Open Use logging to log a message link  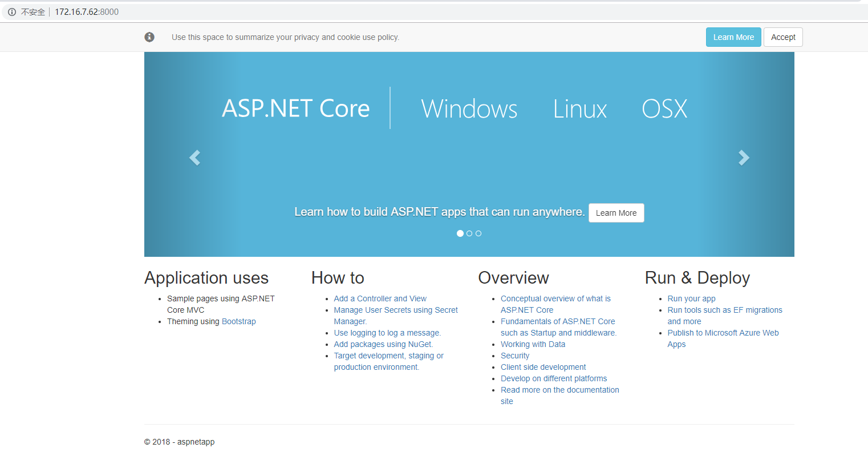pos(387,333)
